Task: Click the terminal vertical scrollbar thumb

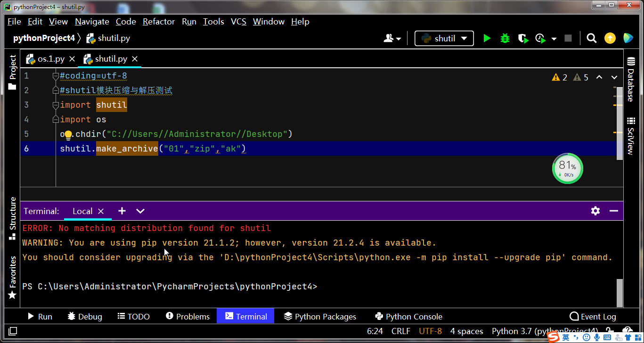Action: (x=620, y=293)
